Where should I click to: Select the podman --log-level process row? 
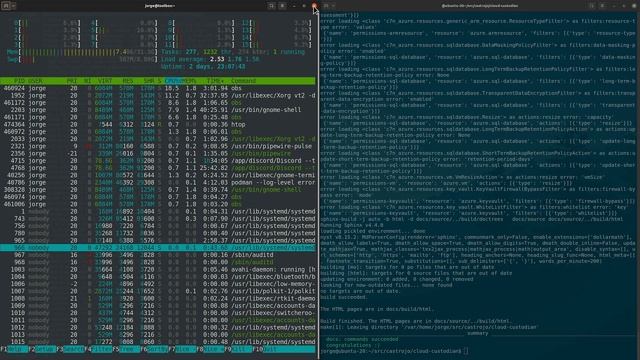click(158, 182)
